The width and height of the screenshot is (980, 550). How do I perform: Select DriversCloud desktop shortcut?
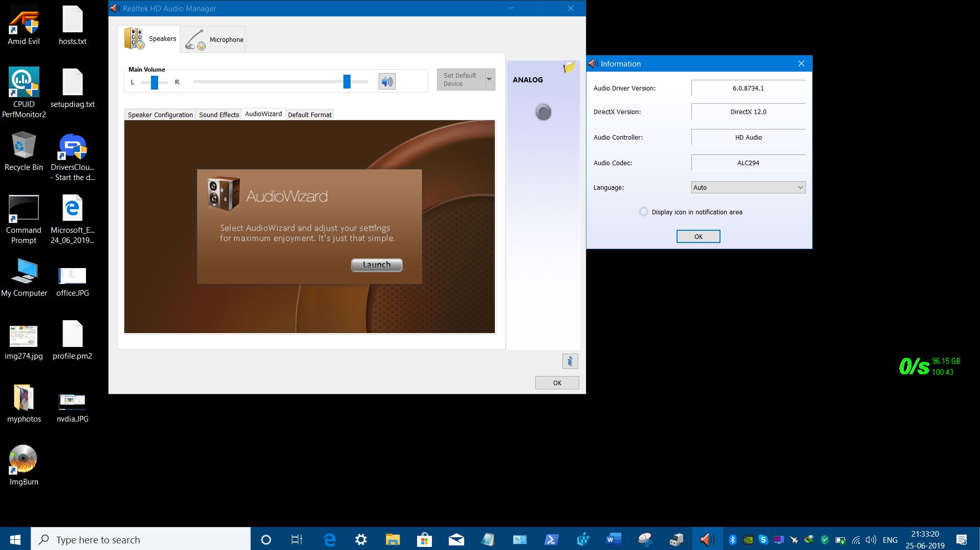click(x=73, y=157)
